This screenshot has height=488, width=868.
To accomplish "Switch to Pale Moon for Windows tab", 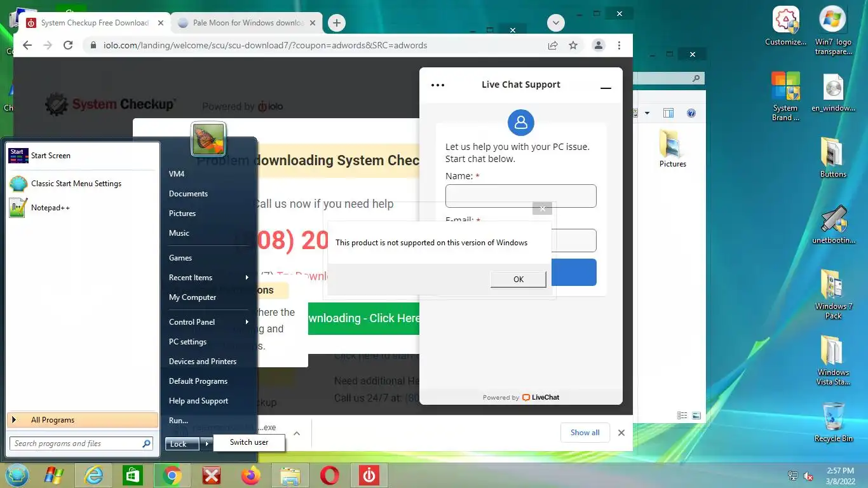I will 248,23.
